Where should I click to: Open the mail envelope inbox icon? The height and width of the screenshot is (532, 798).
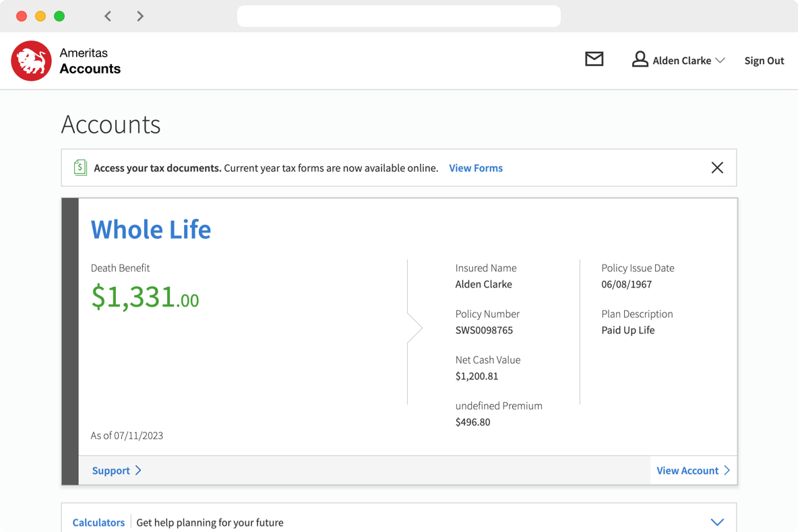pyautogui.click(x=594, y=60)
